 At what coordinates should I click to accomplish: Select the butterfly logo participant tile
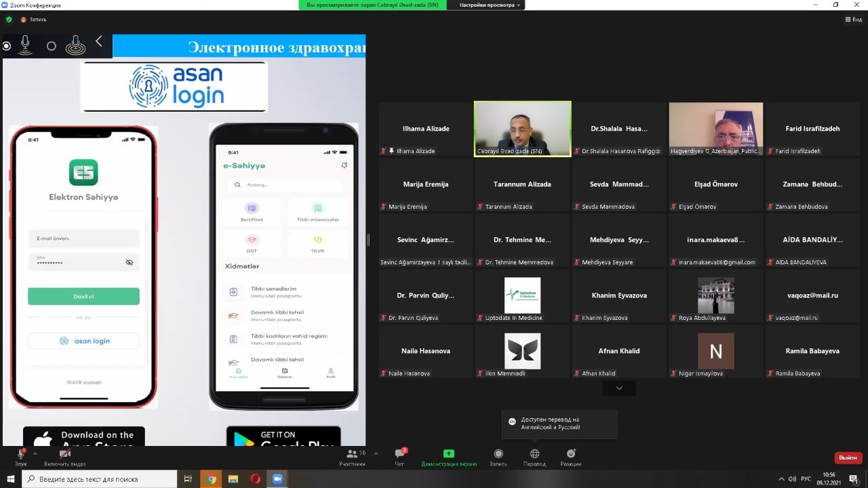pos(522,351)
